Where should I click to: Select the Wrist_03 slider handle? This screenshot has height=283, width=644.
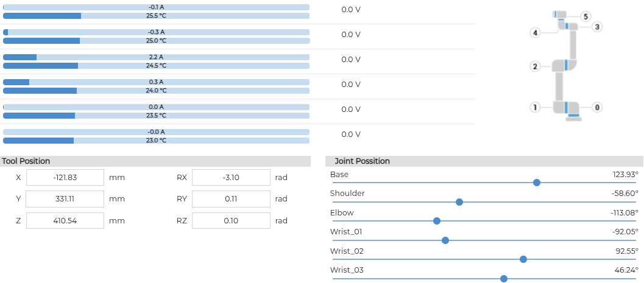[503, 279]
